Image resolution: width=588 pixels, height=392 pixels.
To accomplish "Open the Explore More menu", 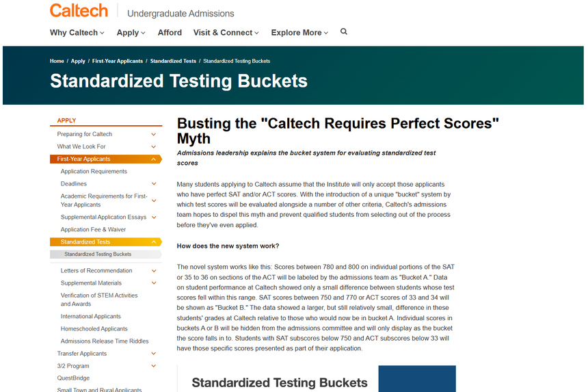I will [299, 33].
